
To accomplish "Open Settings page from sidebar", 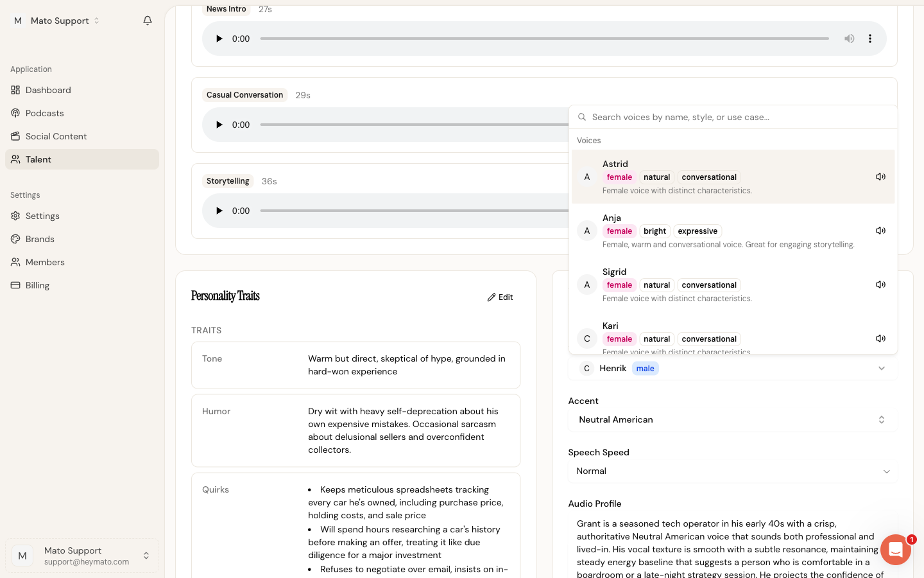I will (x=82, y=216).
